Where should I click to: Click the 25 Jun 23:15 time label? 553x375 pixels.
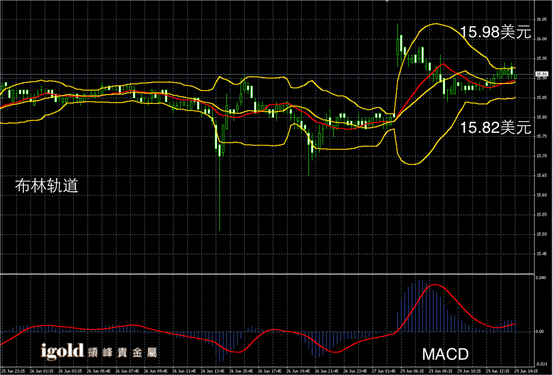coord(13,371)
